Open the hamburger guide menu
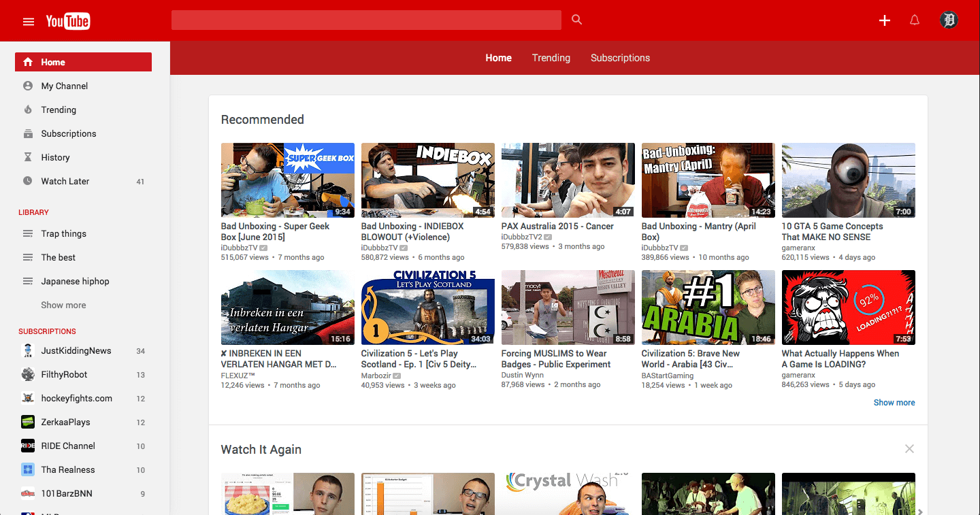 click(x=28, y=21)
